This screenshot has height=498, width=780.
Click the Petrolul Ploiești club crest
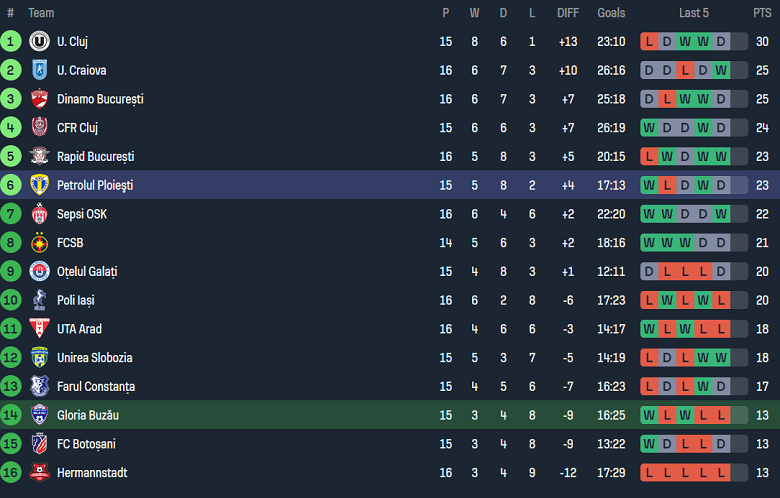tap(40, 186)
